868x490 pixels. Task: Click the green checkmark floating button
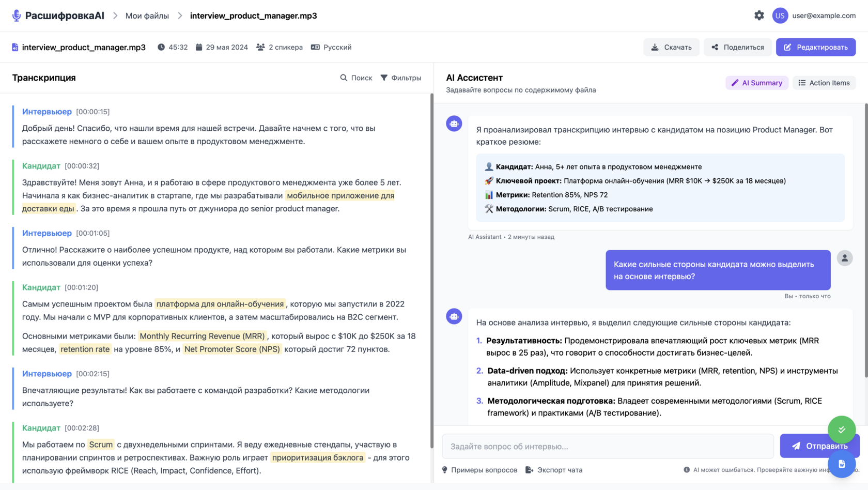(842, 430)
